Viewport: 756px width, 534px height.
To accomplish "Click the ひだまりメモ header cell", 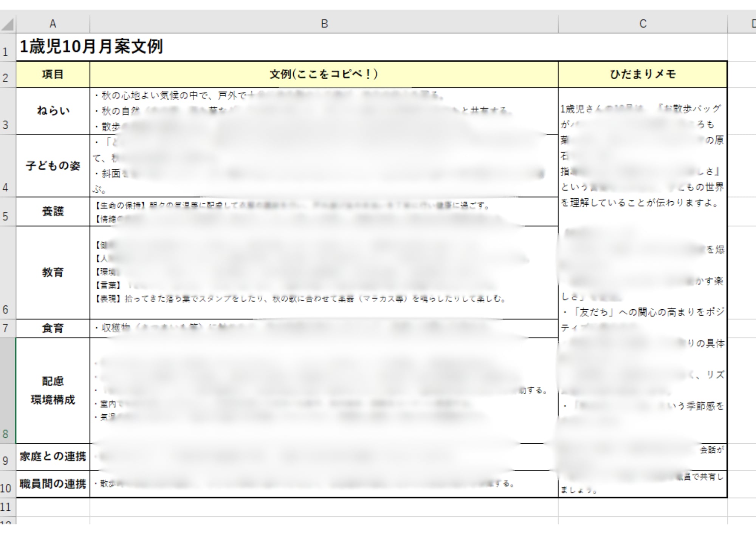I will pos(643,74).
